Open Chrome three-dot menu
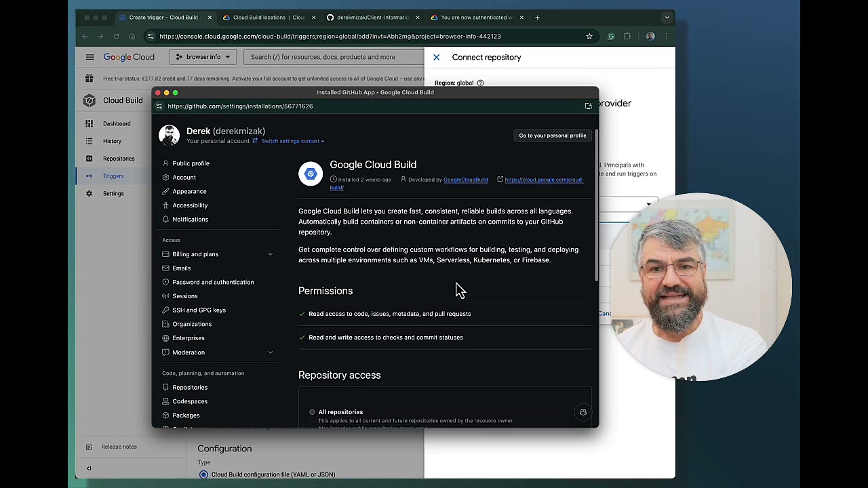 click(x=666, y=37)
